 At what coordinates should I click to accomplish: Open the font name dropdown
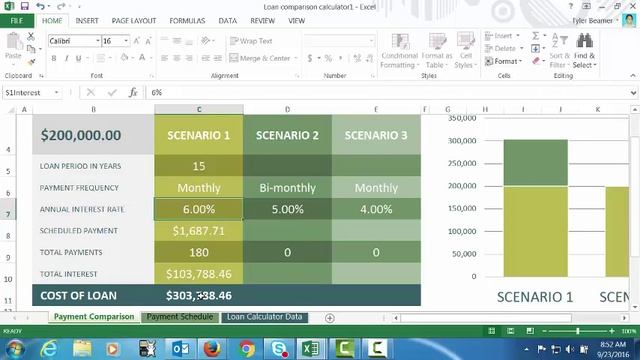pos(98,41)
